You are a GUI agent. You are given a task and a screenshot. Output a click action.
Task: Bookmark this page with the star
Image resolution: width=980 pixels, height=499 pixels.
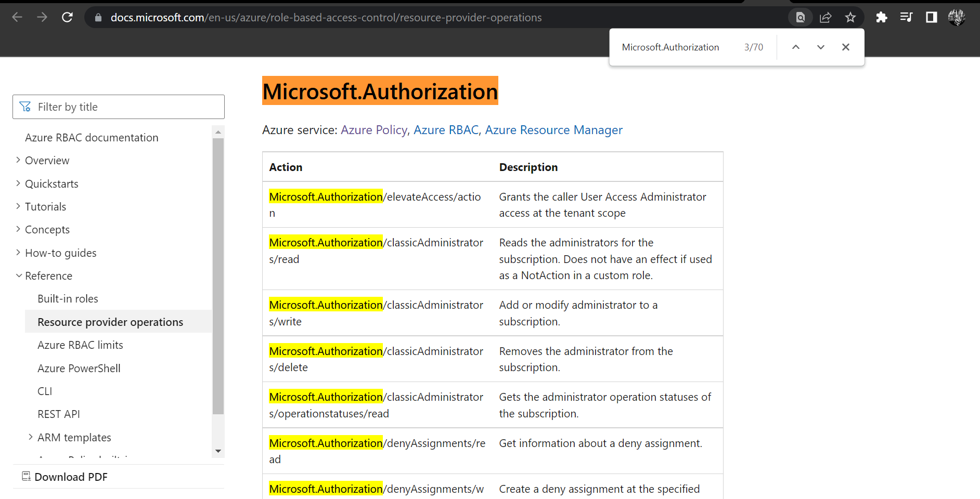[850, 17]
